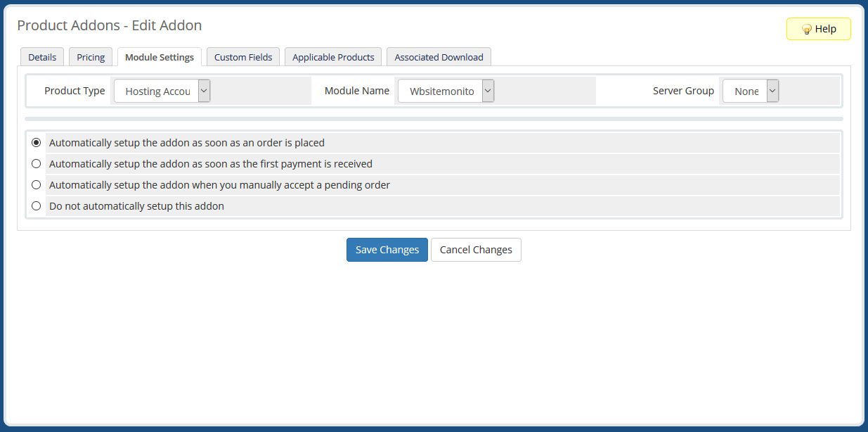Open the Custom Fields tab

tap(242, 56)
